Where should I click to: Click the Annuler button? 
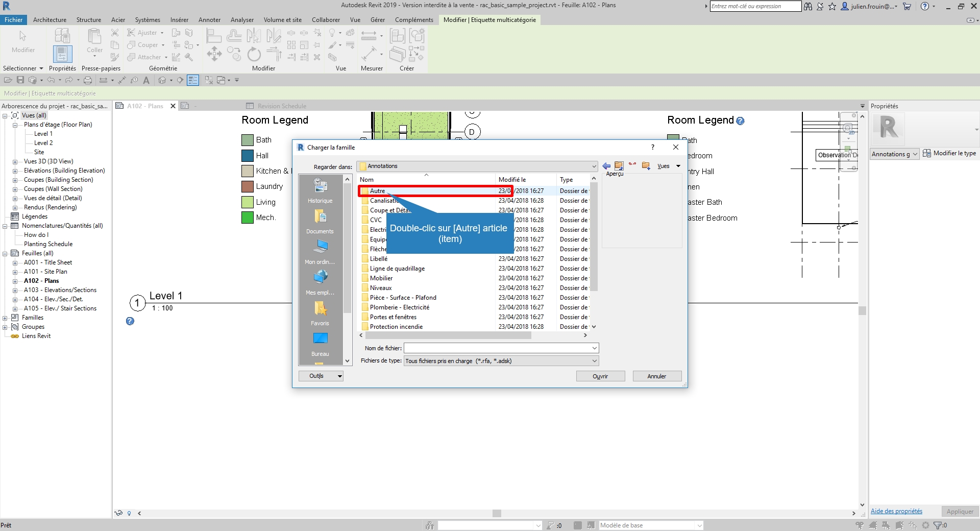coord(656,376)
